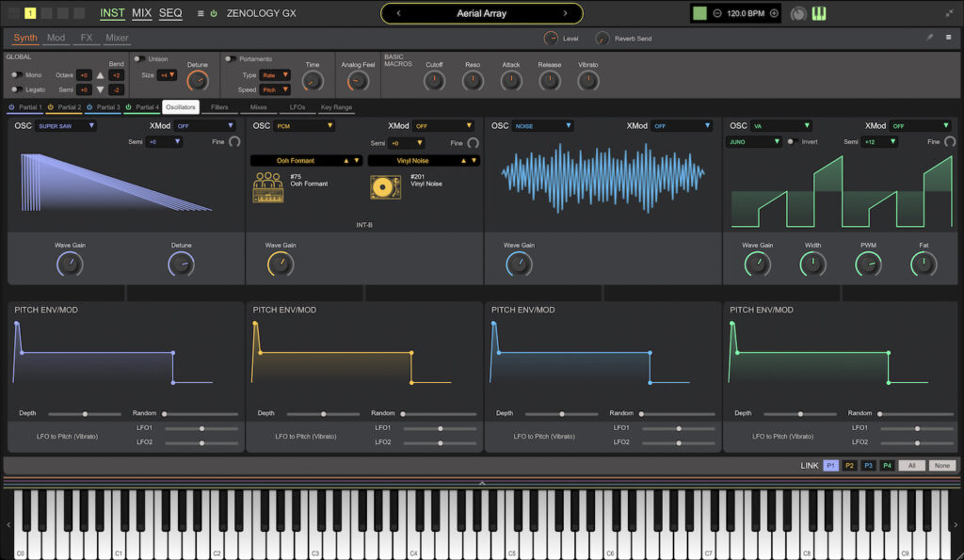The image size is (964, 560).
Task: Click the Analog Feel knob
Action: pos(357,82)
